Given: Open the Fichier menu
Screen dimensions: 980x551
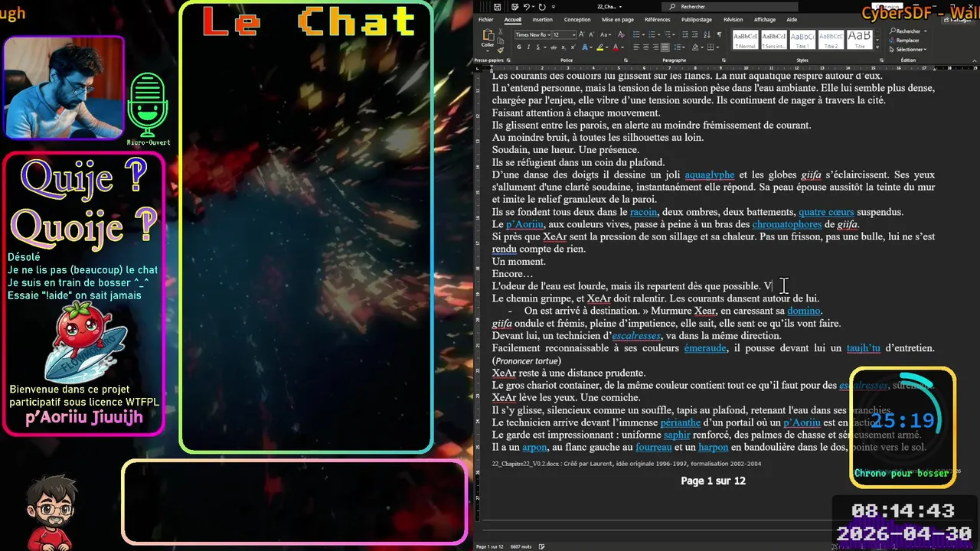Looking at the screenshot, I should coord(486,19).
